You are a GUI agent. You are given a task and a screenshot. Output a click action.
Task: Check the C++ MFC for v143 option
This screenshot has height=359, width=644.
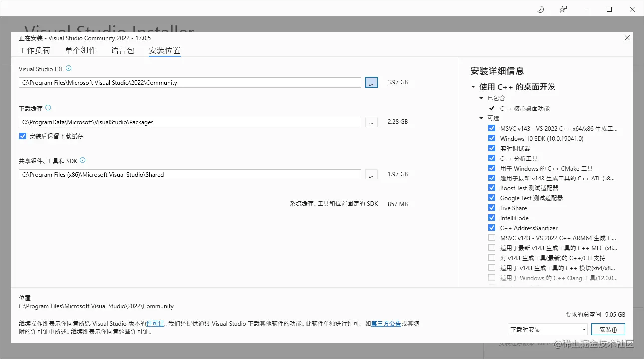(492, 248)
